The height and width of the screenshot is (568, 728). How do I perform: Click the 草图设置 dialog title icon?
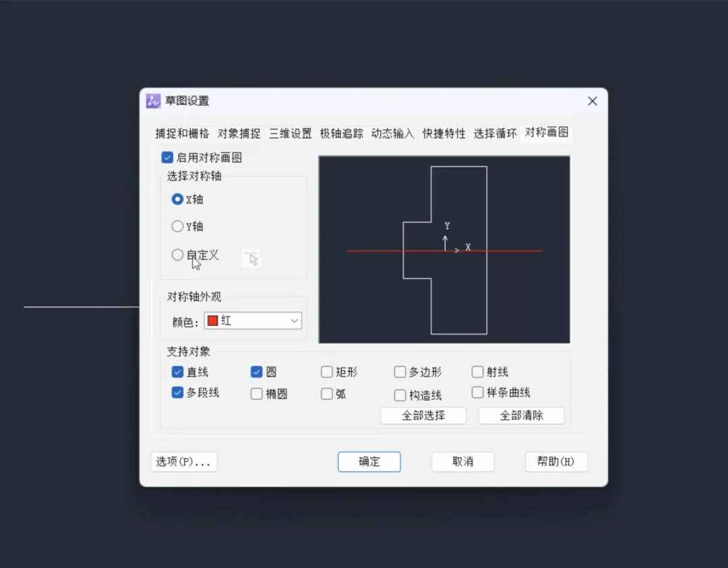click(x=154, y=101)
